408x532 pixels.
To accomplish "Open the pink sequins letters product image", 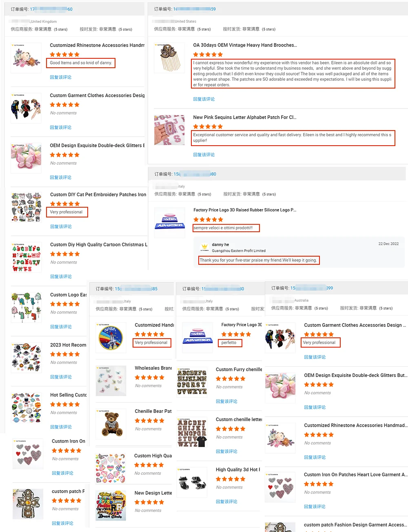I will 169,130.
